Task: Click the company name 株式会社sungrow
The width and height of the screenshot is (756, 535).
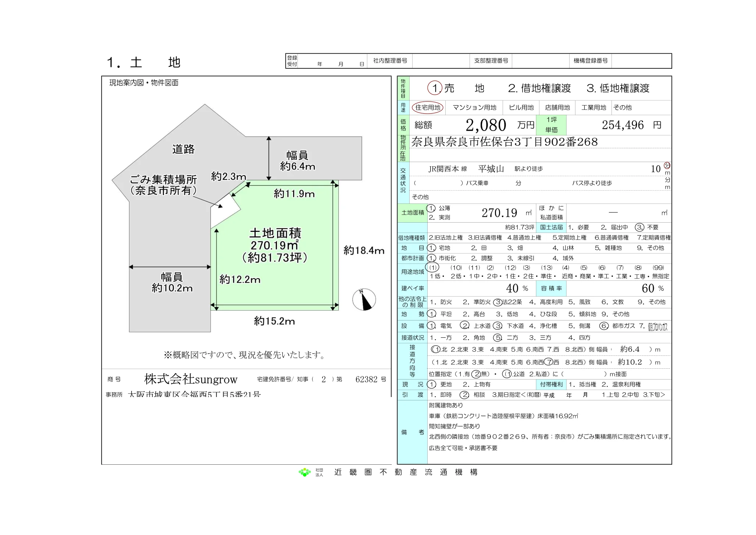Action: (x=191, y=379)
